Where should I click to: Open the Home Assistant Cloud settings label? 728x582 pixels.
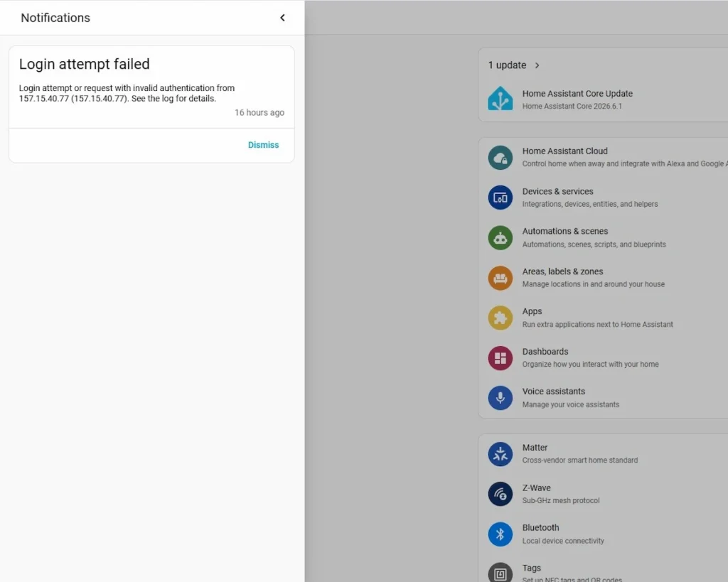(564, 151)
